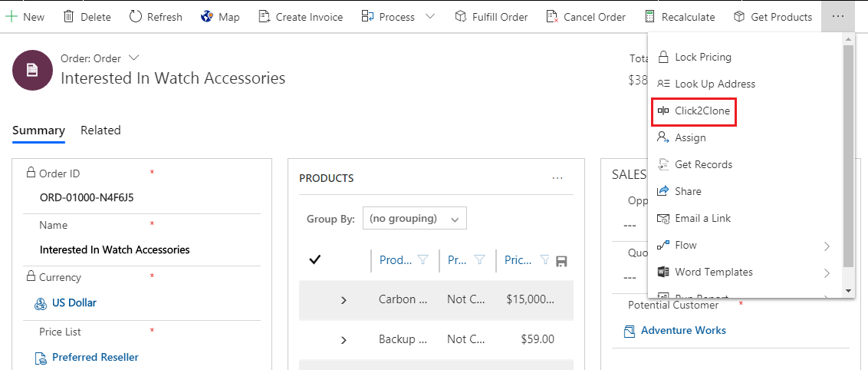Screen dimensions: 868x370
Task: Open the Group By dropdown
Action: pyautogui.click(x=415, y=218)
